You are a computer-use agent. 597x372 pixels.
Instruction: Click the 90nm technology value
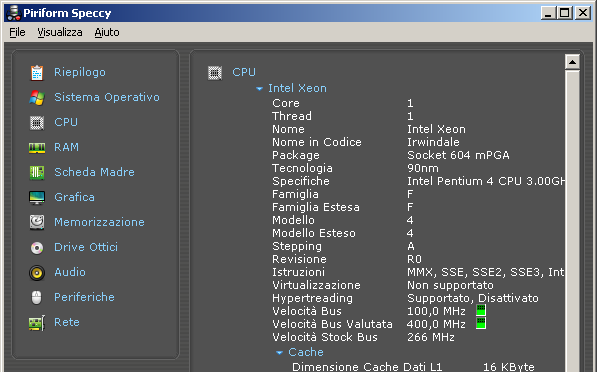pos(423,168)
